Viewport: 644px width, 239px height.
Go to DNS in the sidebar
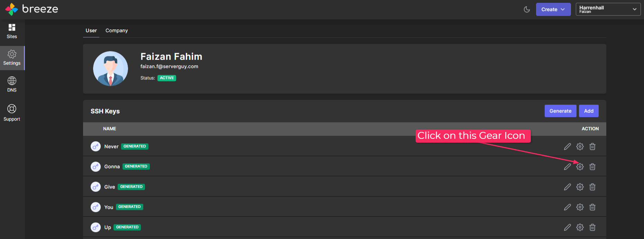(x=12, y=85)
